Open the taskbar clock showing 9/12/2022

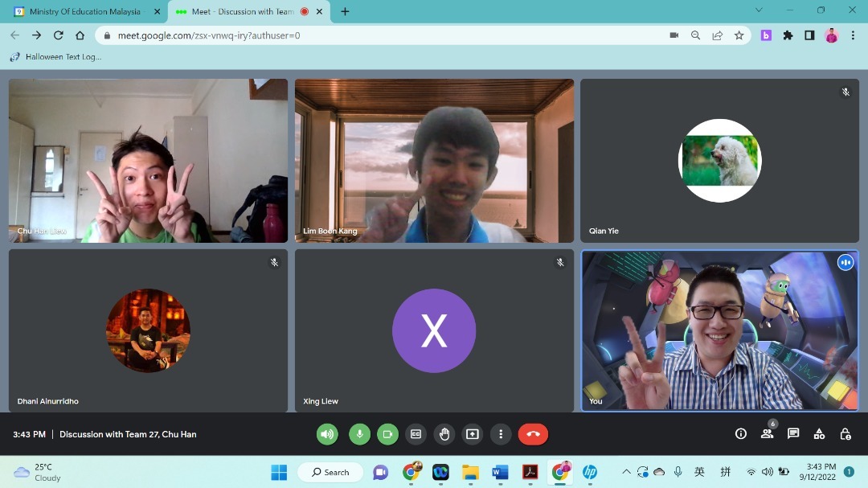tap(819, 472)
